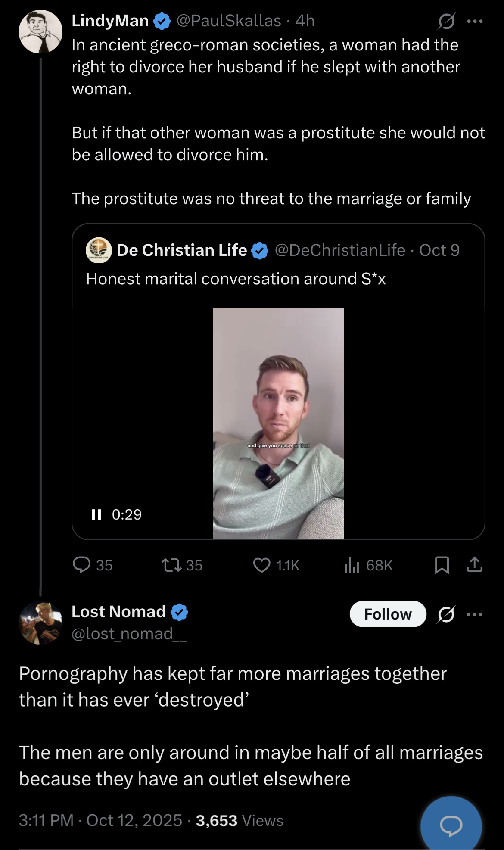Share LindyMan's post via share icon
This screenshot has width=504, height=850.
[x=474, y=564]
